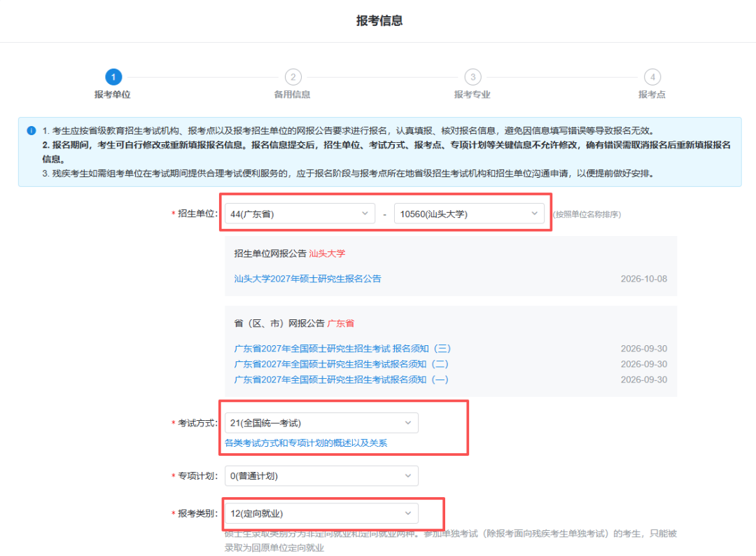This screenshot has width=756, height=556.
Task: Open 广东省 报名须知（二）link
Action: tap(342, 364)
